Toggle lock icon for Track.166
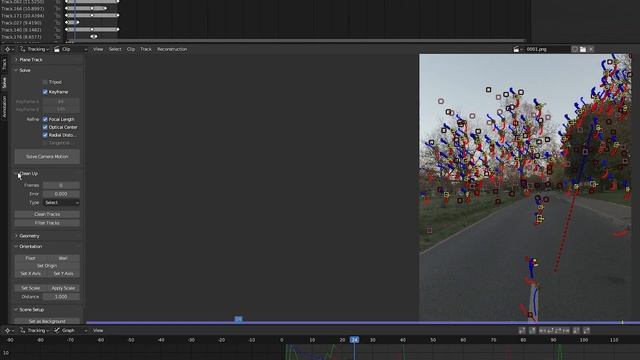640x360 pixels. [x=58, y=9]
